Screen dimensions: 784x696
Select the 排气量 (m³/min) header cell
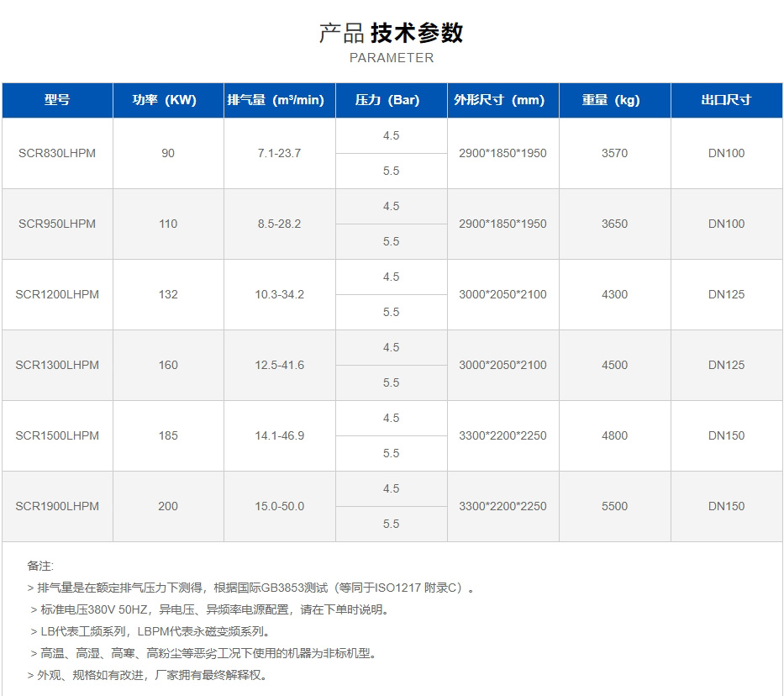279,100
